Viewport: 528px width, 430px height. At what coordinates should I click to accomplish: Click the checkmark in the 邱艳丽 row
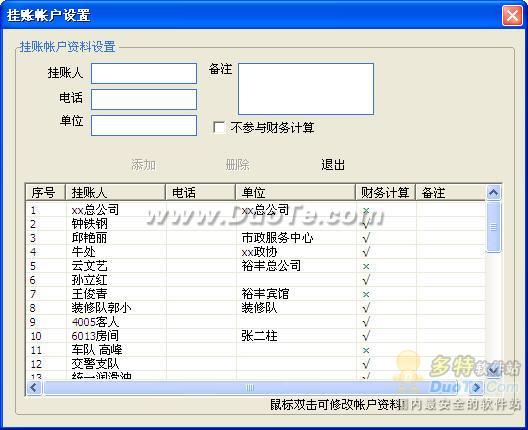366,238
